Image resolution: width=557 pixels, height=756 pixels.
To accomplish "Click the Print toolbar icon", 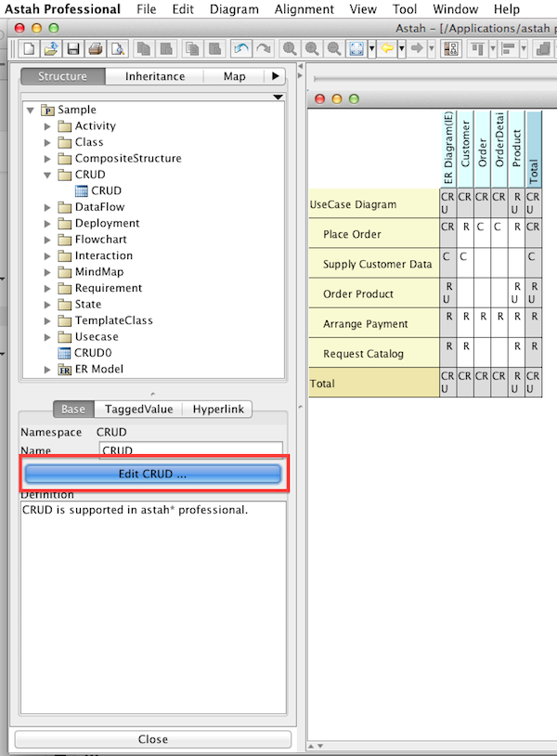I will [94, 48].
